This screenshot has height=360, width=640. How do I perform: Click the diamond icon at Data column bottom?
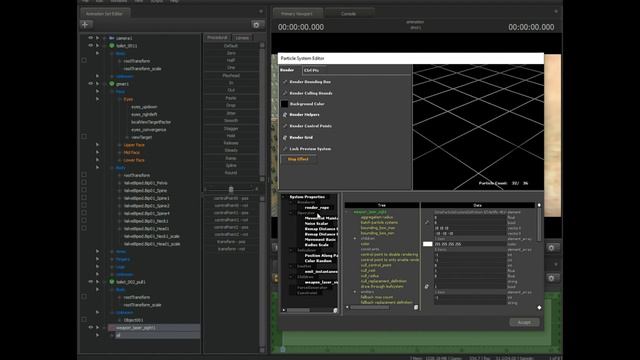(539, 308)
